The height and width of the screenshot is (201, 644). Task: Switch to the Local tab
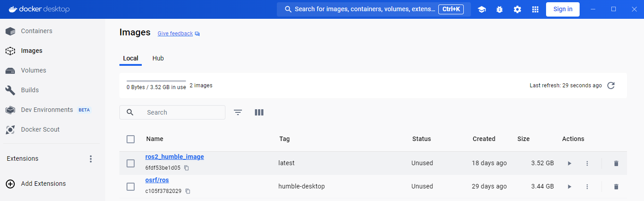click(131, 58)
